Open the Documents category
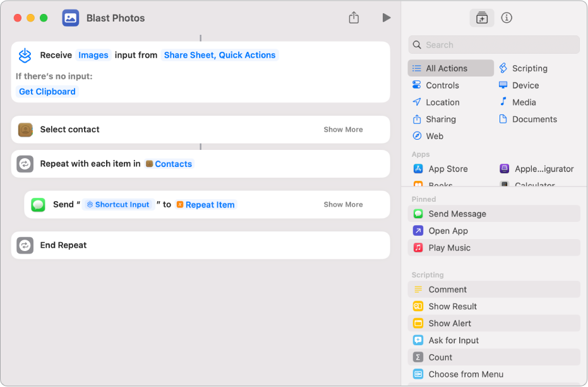Image resolution: width=588 pixels, height=387 pixels. 528,120
